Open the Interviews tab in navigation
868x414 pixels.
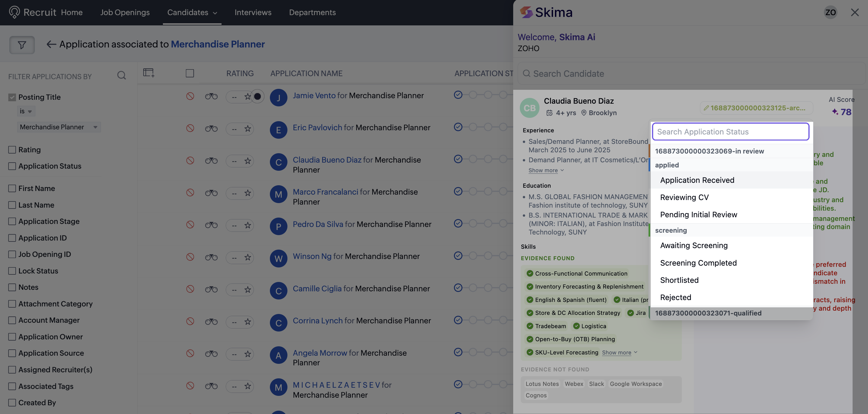[253, 12]
